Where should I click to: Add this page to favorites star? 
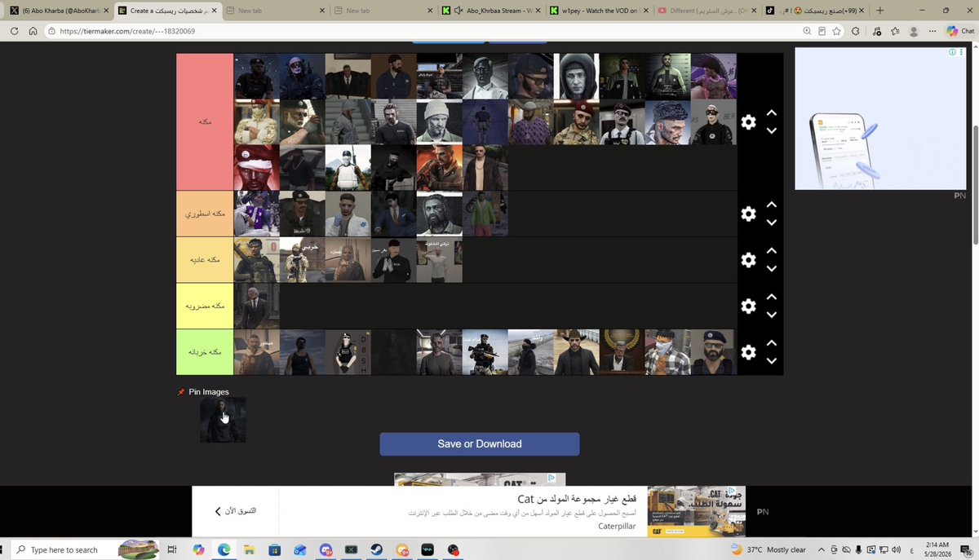838,31
